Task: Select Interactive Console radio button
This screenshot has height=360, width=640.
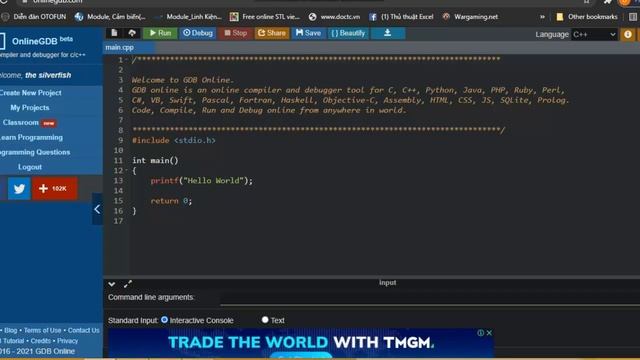Action: point(164,320)
